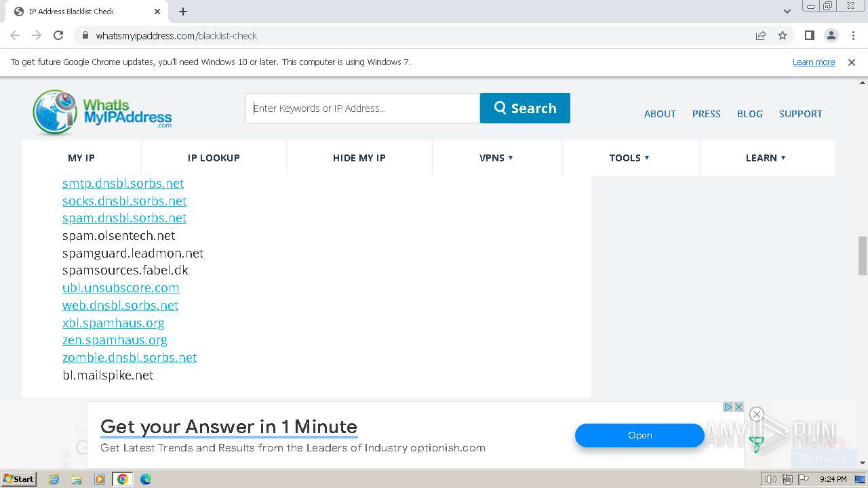Open Windows Media Player on taskbar

coord(100,479)
